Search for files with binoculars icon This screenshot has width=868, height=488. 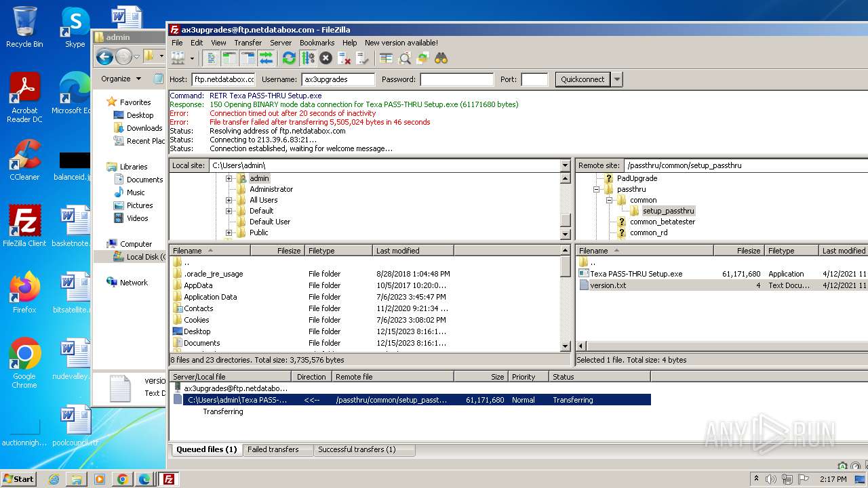(x=441, y=58)
